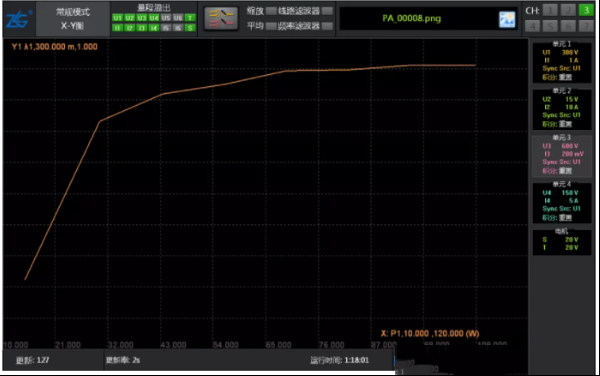The image size is (600, 376).
Task: Toggle the 缩放 zoom indicator
Action: pos(271,11)
